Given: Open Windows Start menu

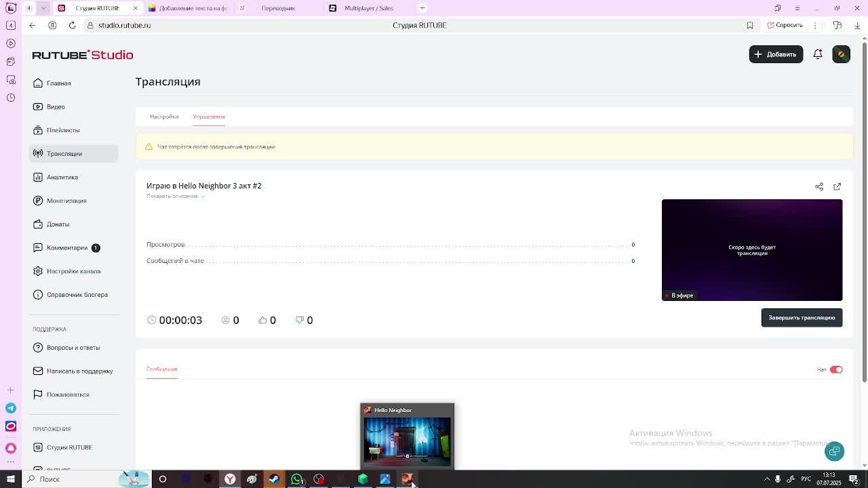Looking at the screenshot, I should click(x=11, y=479).
